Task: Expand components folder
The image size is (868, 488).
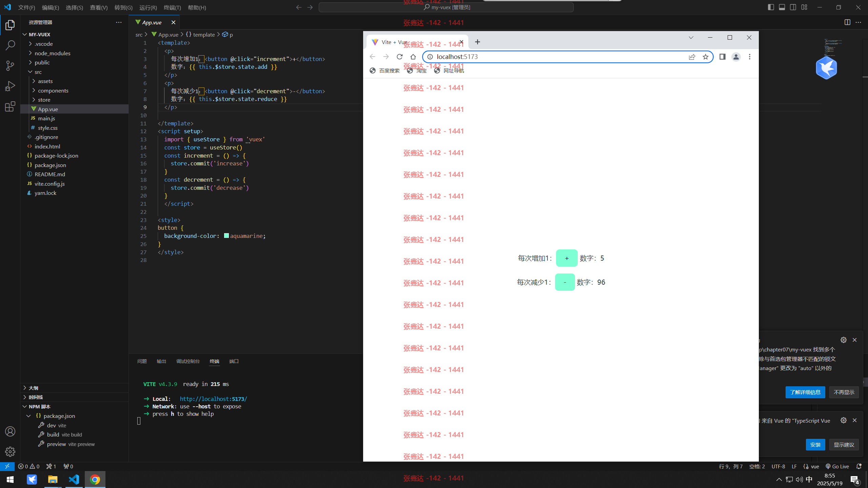Action: pos(34,90)
